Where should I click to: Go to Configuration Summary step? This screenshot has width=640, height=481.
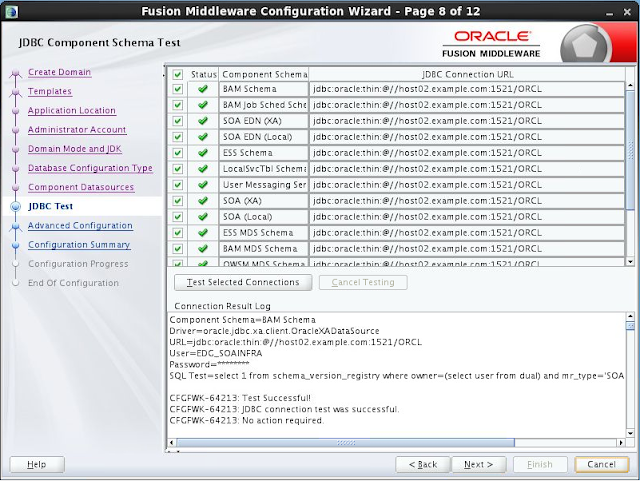point(79,245)
